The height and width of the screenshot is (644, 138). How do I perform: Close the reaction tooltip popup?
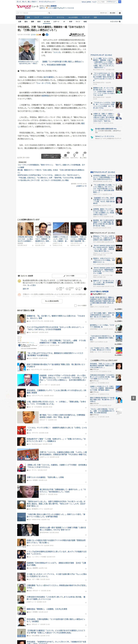point(60,155)
